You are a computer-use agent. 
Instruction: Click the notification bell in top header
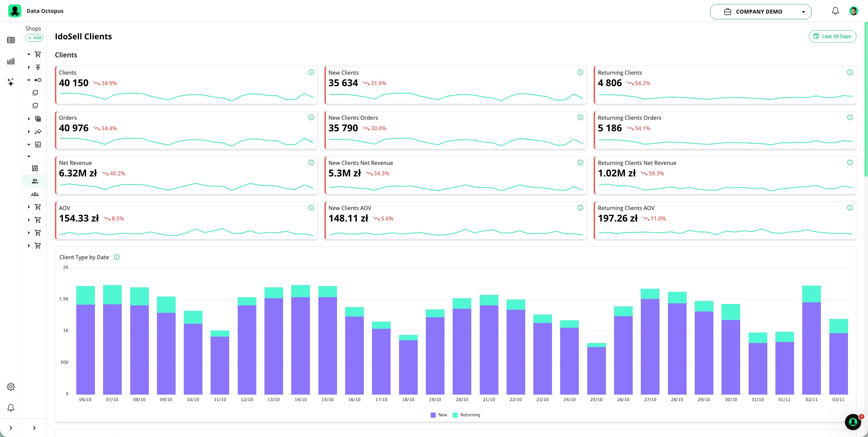[x=835, y=11]
